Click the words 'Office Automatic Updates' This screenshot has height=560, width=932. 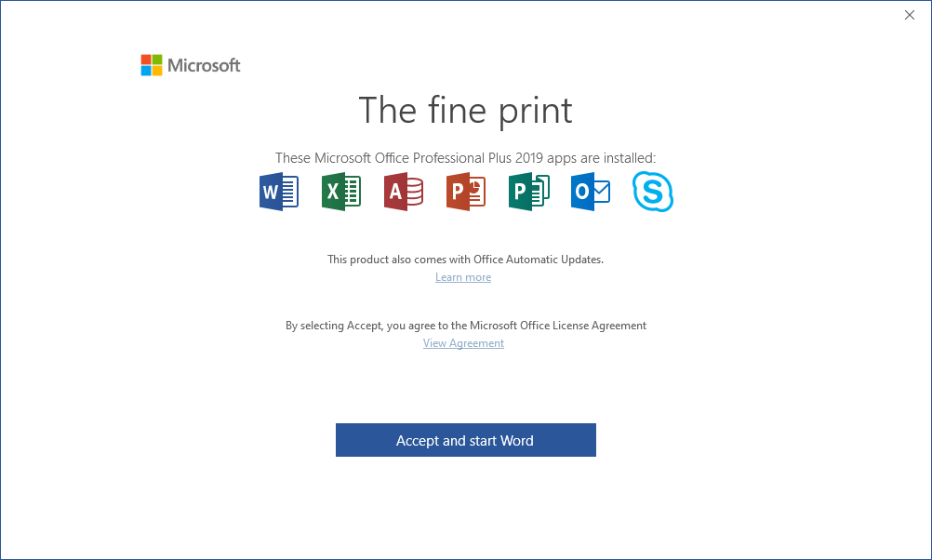point(538,260)
